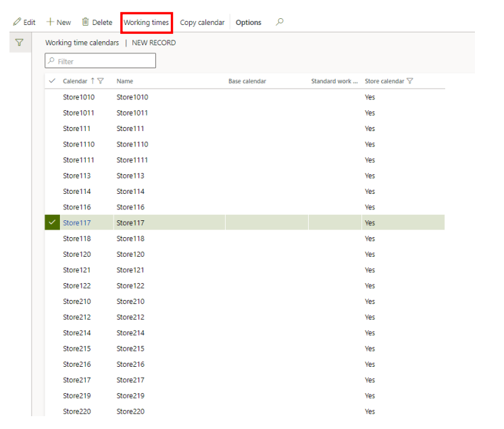Viewport: 504px width, 429px height.
Task: Toggle the select-all checkmark in grid header
Action: 53,81
